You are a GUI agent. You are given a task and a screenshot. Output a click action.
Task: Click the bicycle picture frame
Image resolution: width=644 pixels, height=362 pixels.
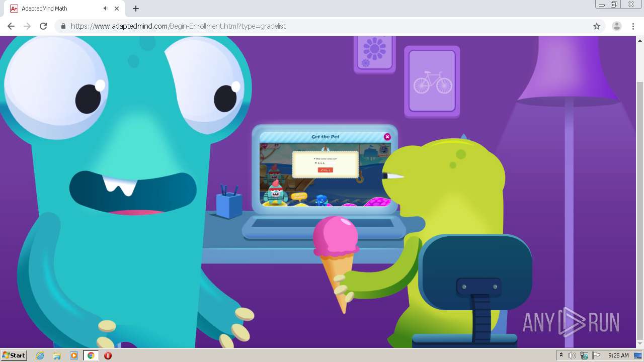point(432,81)
